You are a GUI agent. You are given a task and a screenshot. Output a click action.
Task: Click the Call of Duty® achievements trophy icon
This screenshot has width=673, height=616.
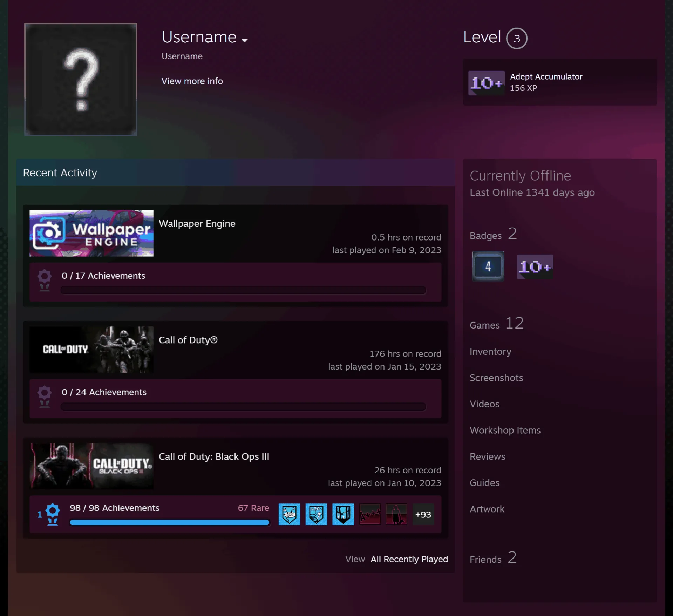pyautogui.click(x=45, y=397)
